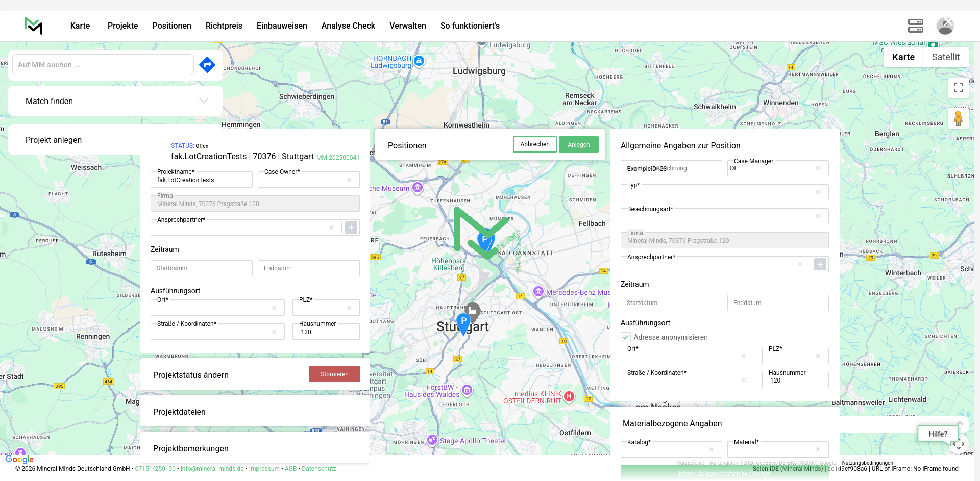
Task: Click the Auf MM suchen search field
Action: 103,65
